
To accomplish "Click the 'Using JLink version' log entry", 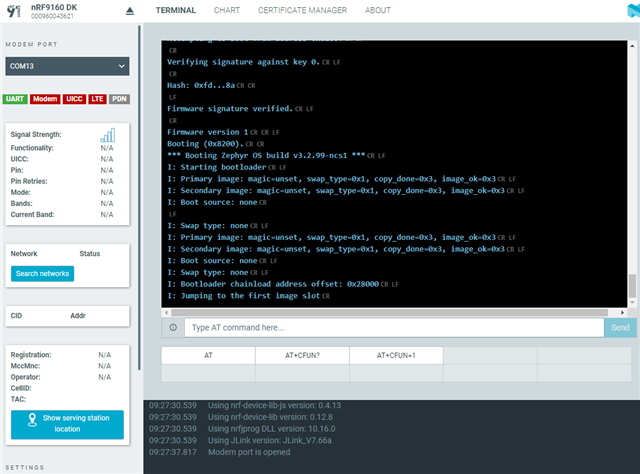I will [269, 440].
